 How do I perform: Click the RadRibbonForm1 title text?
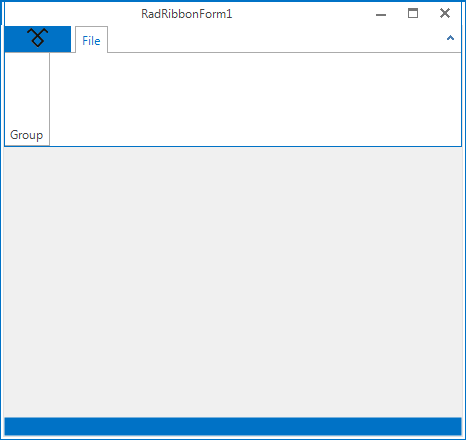coord(187,14)
